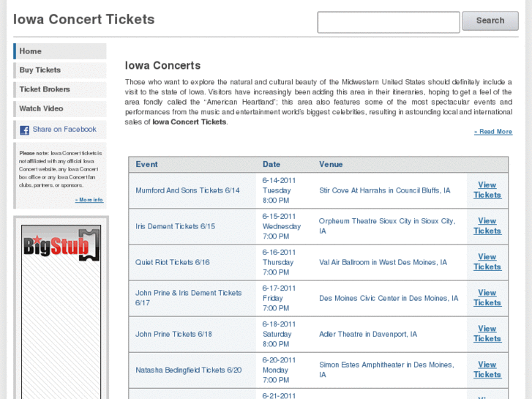This screenshot has width=532, height=399.
Task: Open John Prine Tickets 6/18 link
Action: 173,334
